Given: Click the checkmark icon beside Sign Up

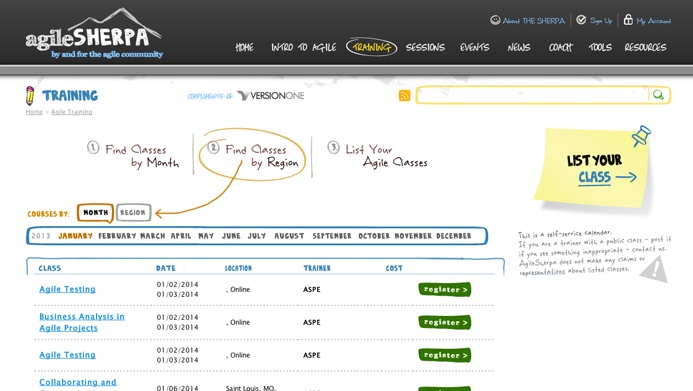Looking at the screenshot, I should click(x=581, y=20).
